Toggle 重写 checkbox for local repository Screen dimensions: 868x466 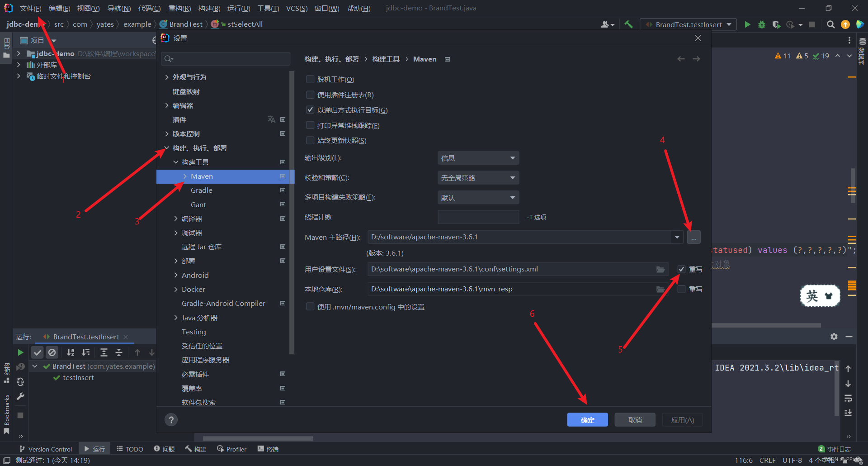681,289
